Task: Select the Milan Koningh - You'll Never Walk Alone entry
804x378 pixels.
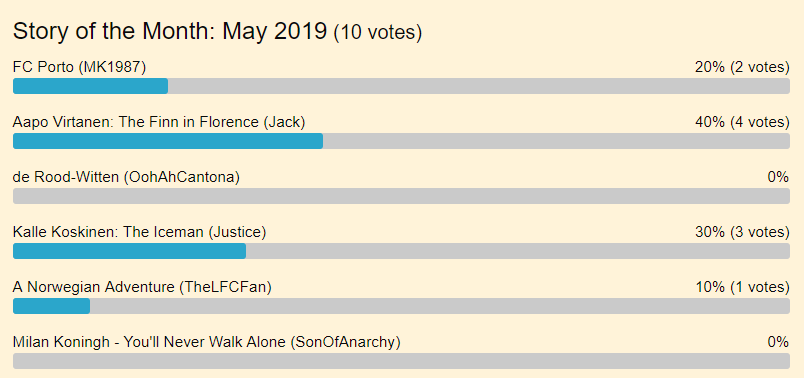Action: (x=207, y=342)
